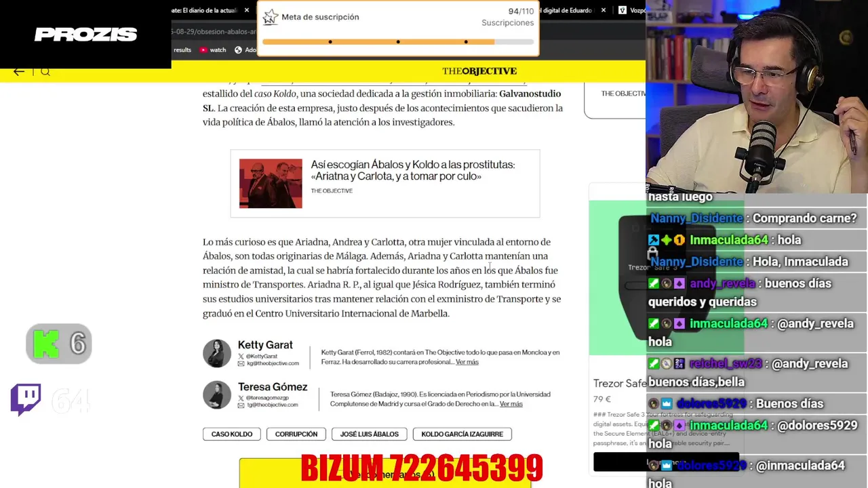Click the blue badge beside dolores5929 'Buenos días'
Viewport: 868px width, 488px height.
[667, 404]
